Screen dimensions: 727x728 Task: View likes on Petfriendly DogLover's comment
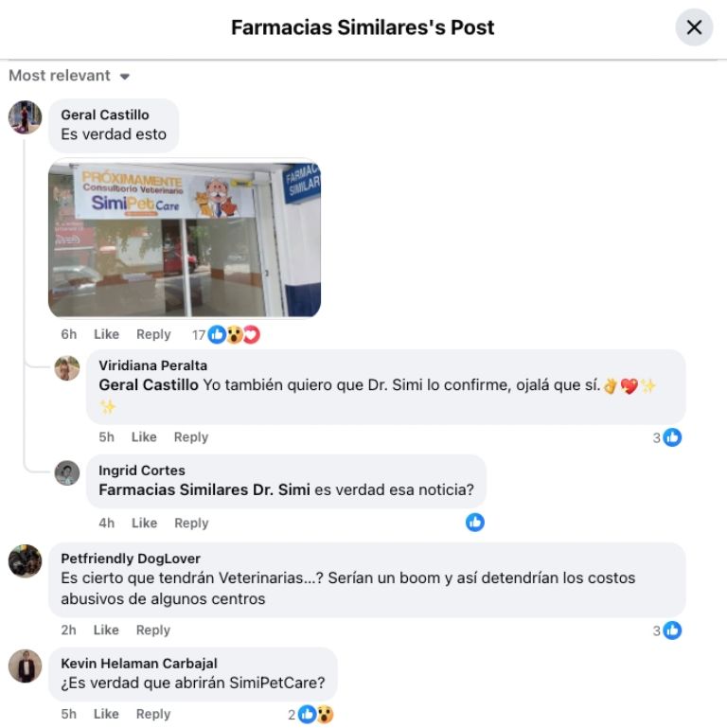(667, 630)
